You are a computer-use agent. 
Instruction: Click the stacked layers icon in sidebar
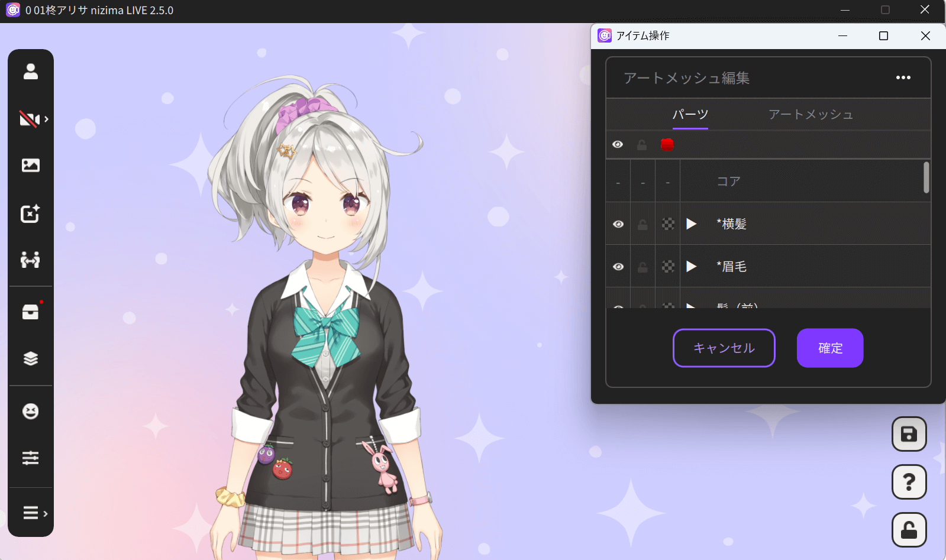point(31,358)
